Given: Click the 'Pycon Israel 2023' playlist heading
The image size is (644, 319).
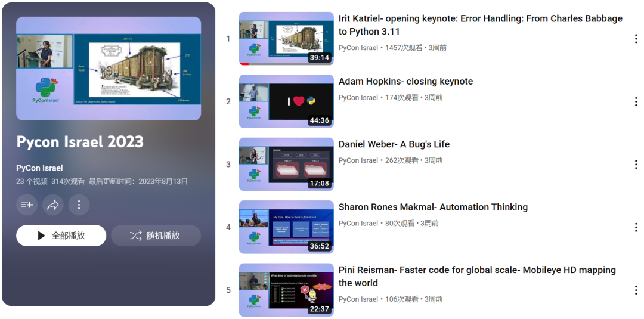Looking at the screenshot, I should [80, 142].
